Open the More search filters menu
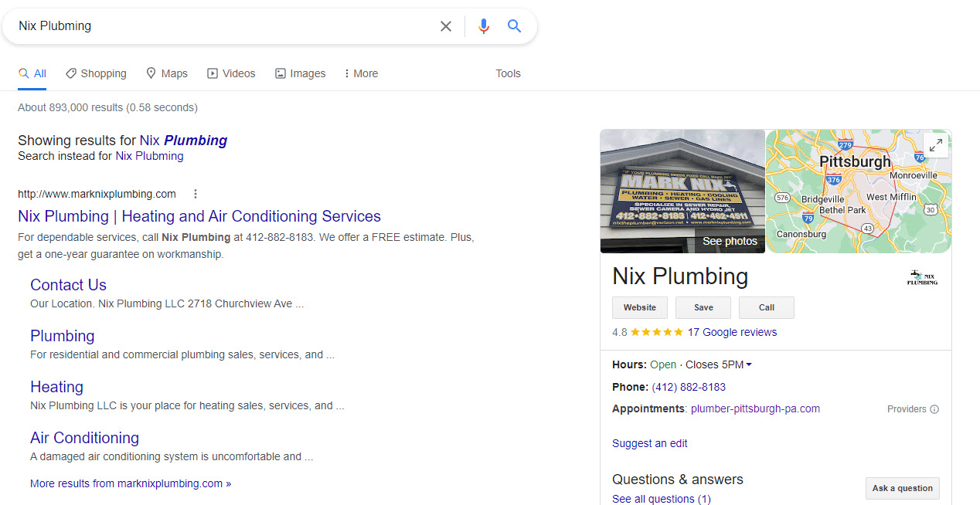This screenshot has width=980, height=505. [361, 73]
